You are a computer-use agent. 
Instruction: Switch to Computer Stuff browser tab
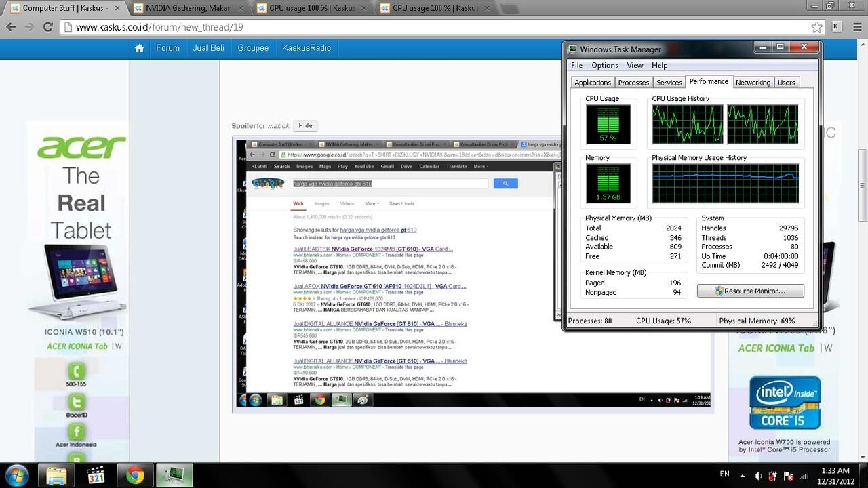tap(64, 8)
